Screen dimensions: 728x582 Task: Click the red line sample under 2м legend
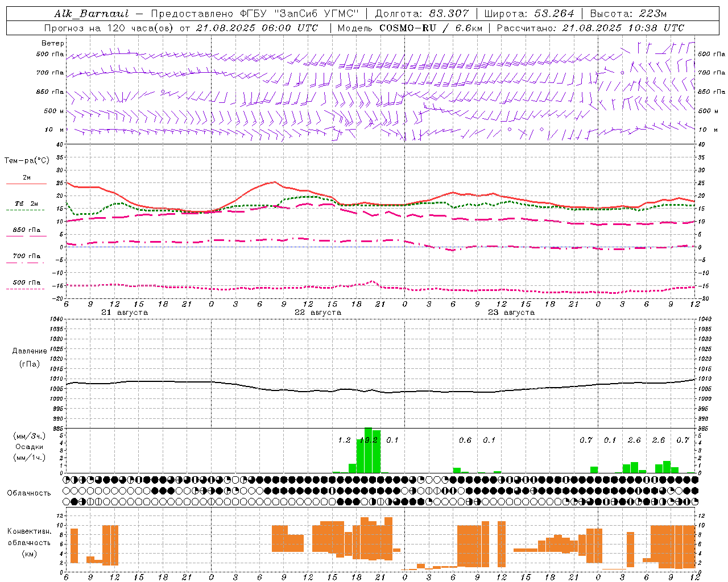pos(26,184)
